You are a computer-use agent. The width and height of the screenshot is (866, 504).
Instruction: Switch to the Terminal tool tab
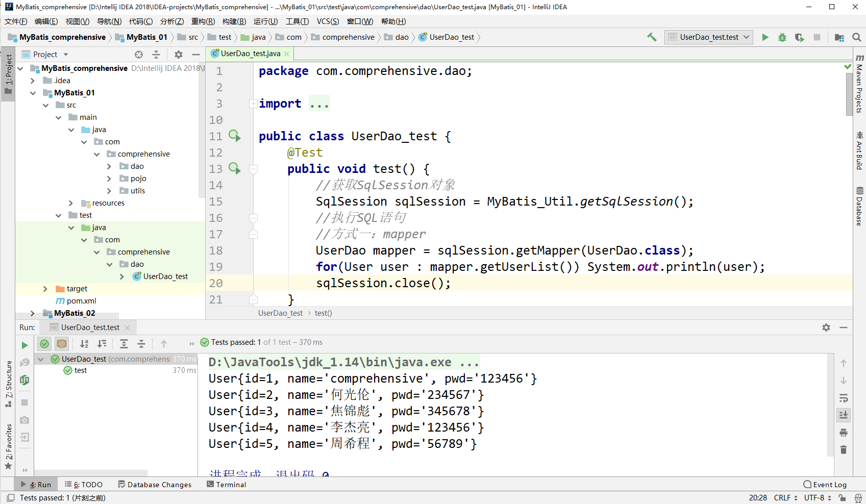point(227,485)
